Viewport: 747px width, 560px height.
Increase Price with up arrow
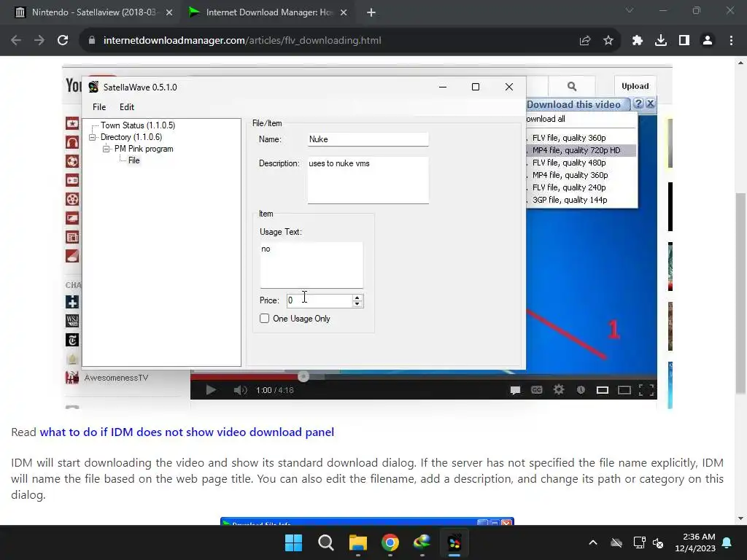(x=357, y=297)
